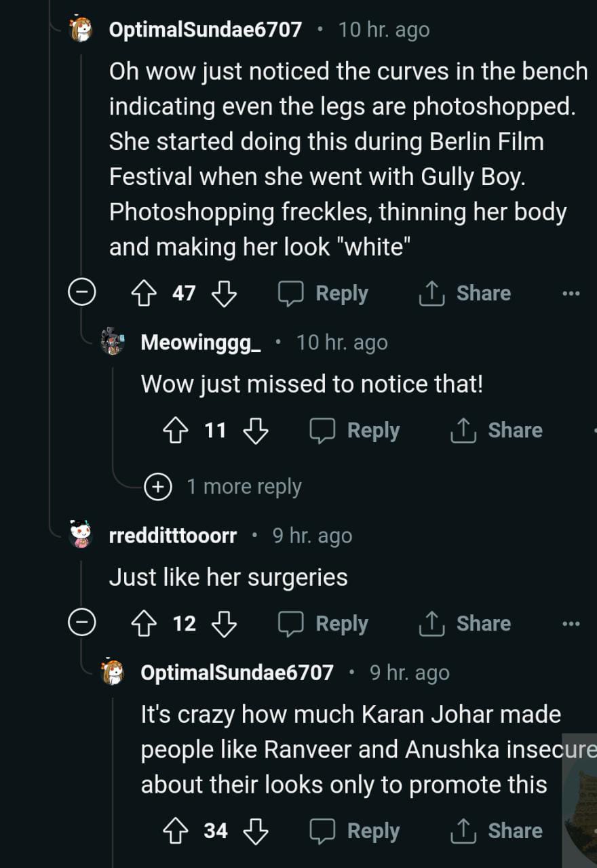Share the 'Just like her surgeries' comment
597x868 pixels.
pyautogui.click(x=465, y=624)
